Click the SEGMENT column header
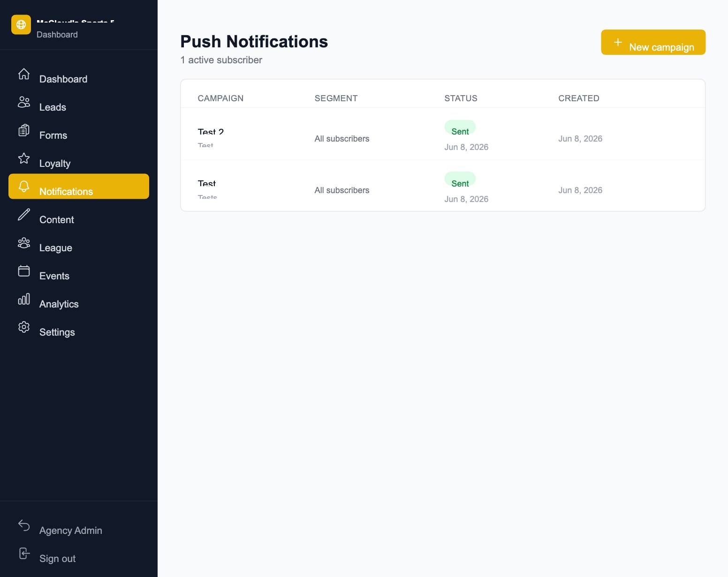Screen dimensions: 728x577 pyautogui.click(x=336, y=98)
